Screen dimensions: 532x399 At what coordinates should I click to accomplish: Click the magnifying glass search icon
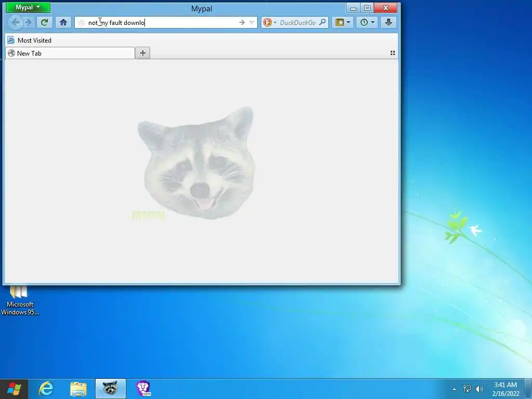click(x=323, y=22)
